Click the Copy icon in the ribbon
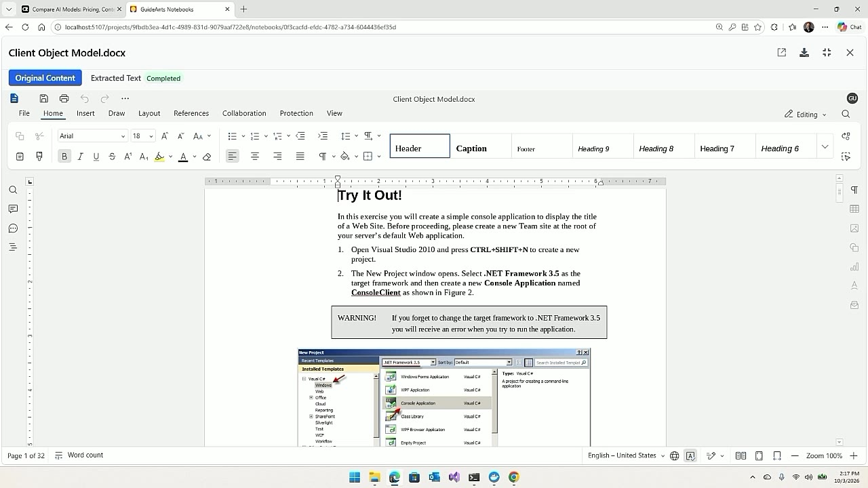Image resolution: width=868 pixels, height=488 pixels. [x=20, y=136]
